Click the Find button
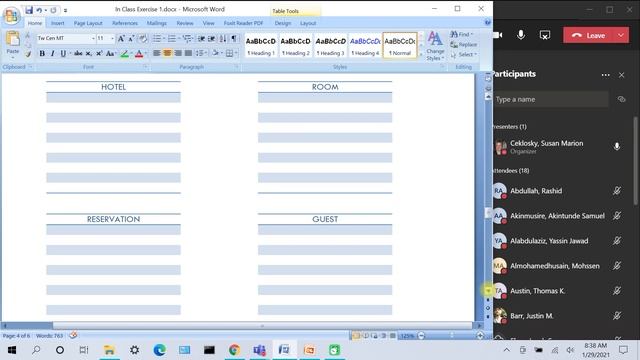Screen dimensions: 640x360 (x=462, y=34)
